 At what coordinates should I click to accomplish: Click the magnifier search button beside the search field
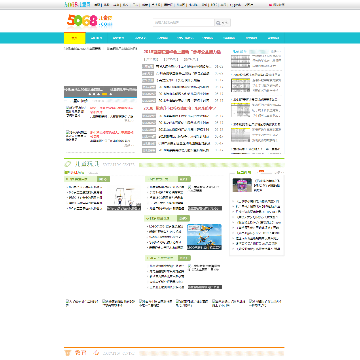222,23
